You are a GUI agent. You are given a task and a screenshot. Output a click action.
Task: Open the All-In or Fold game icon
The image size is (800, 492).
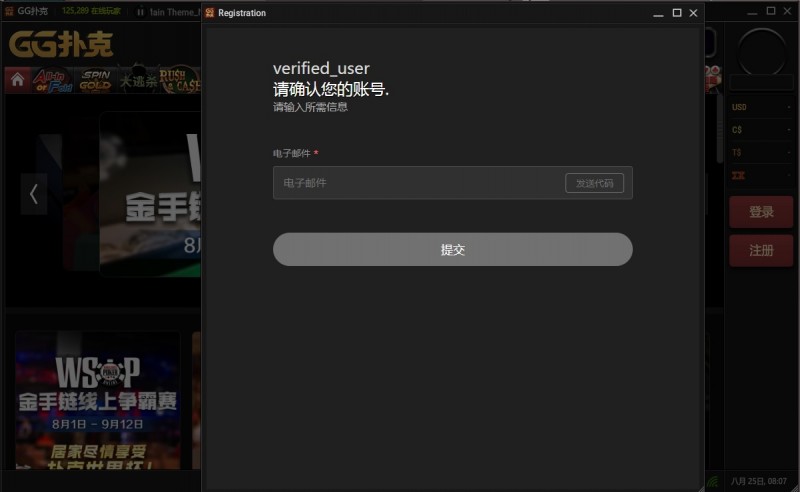54,80
